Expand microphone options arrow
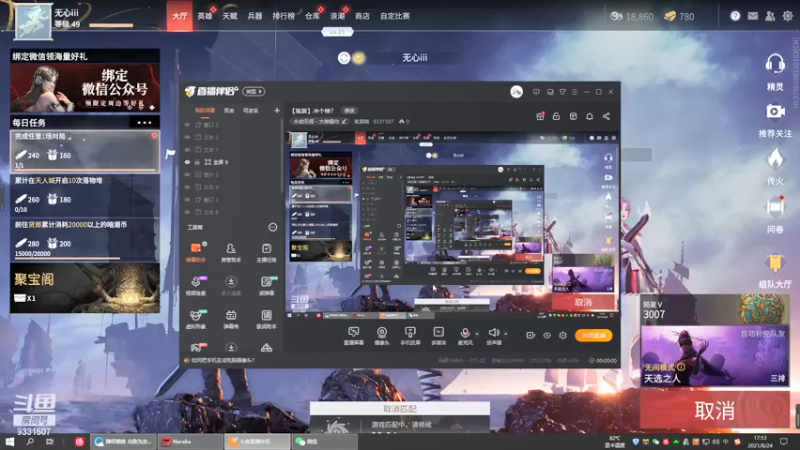Image resolution: width=800 pixels, height=450 pixels. coord(477,334)
